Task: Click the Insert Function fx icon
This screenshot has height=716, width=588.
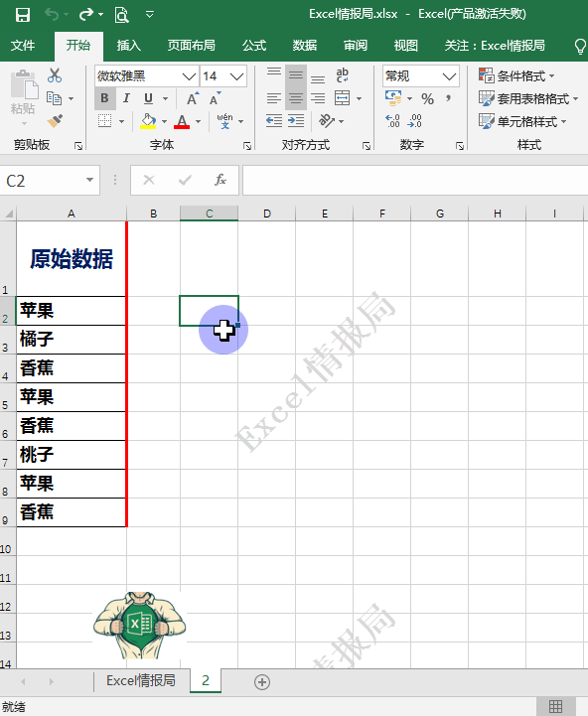Action: 220,180
